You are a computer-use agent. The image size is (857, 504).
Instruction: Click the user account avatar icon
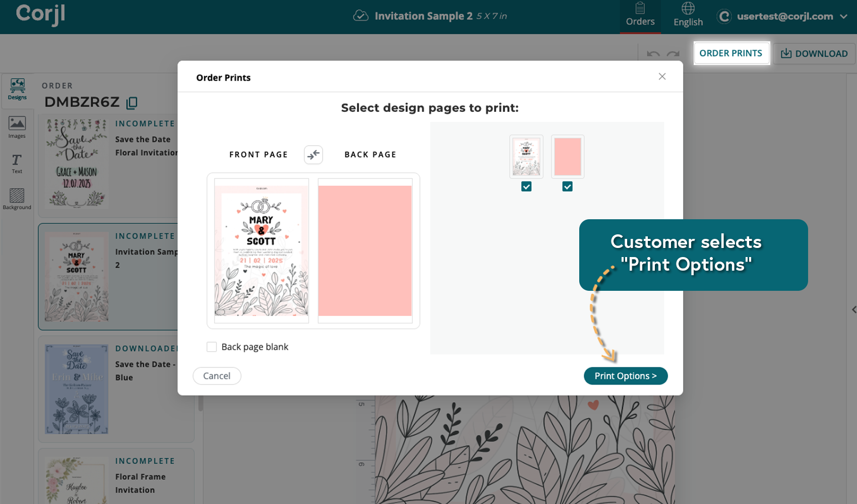point(724,17)
